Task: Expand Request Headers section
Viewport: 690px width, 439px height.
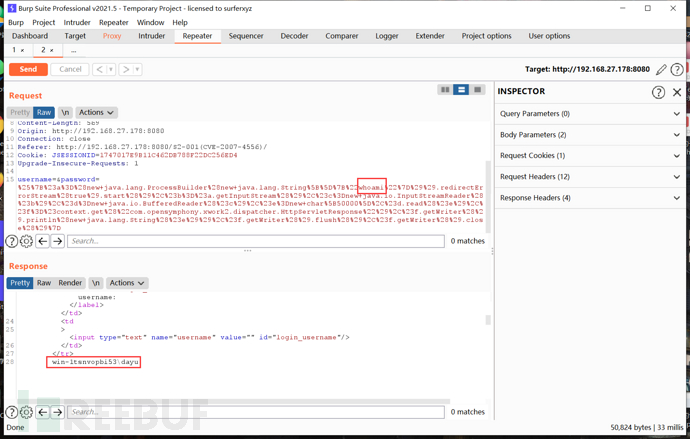Action: tap(590, 177)
